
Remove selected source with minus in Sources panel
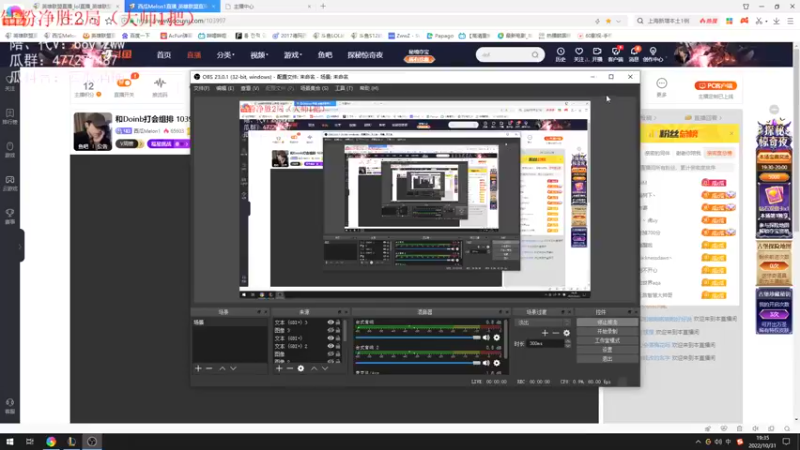(x=290, y=368)
